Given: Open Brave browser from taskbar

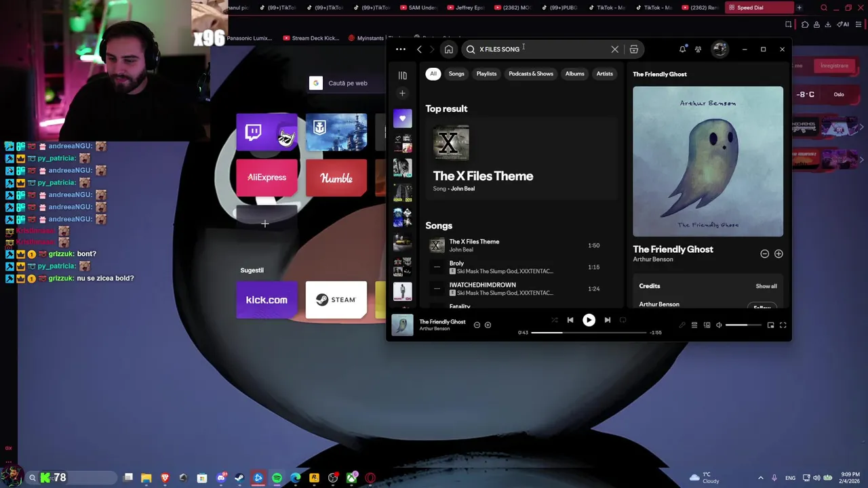Looking at the screenshot, I should point(165,478).
